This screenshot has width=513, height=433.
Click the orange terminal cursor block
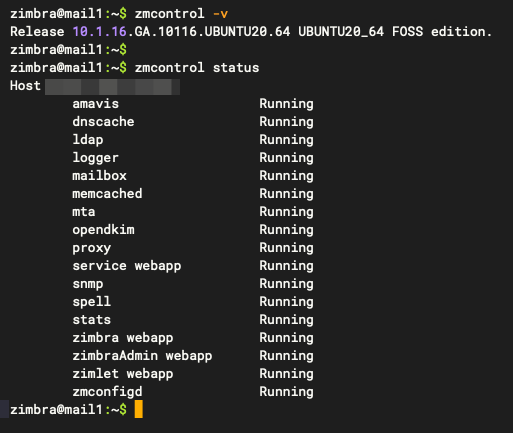point(139,409)
